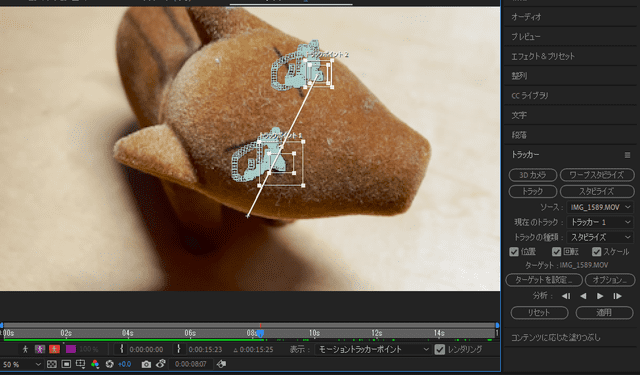This screenshot has height=375, width=640.
Task: Click the 適用 (Apply) button
Action: [604, 313]
